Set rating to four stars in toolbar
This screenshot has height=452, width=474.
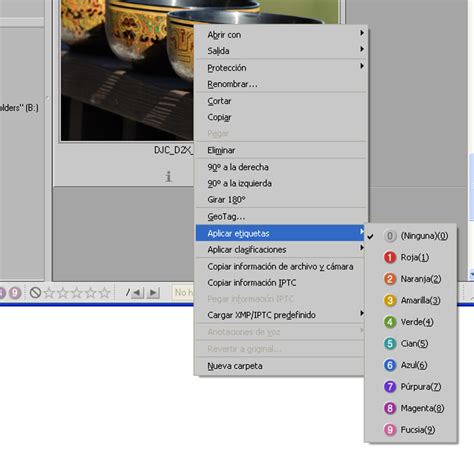pos(91,293)
